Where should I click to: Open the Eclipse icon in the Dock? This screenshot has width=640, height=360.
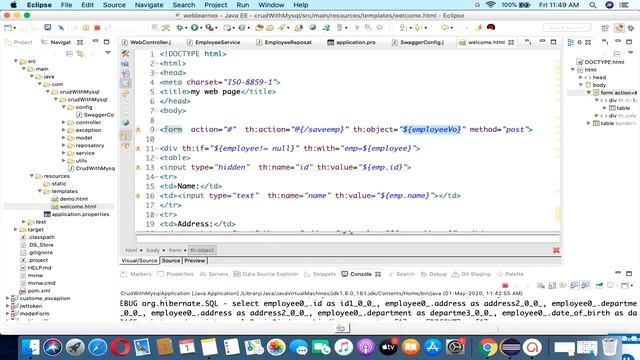pos(510,348)
